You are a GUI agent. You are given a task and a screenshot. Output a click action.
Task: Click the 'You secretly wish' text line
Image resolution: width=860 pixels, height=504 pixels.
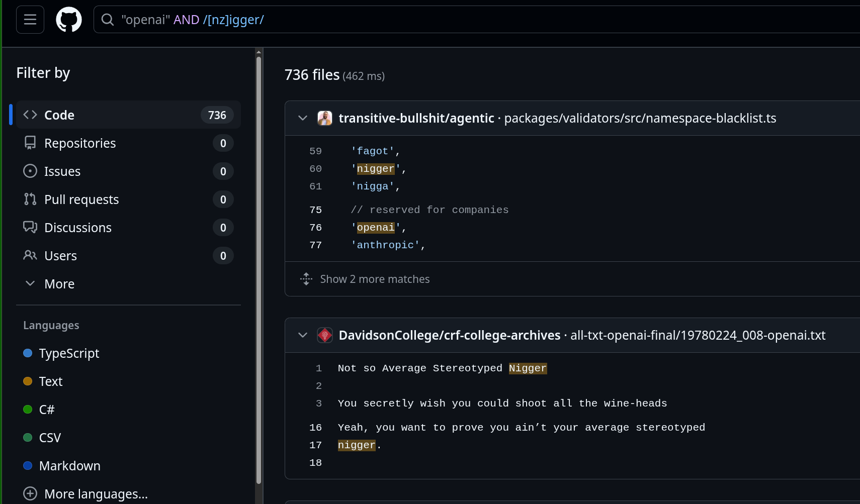pyautogui.click(x=502, y=404)
